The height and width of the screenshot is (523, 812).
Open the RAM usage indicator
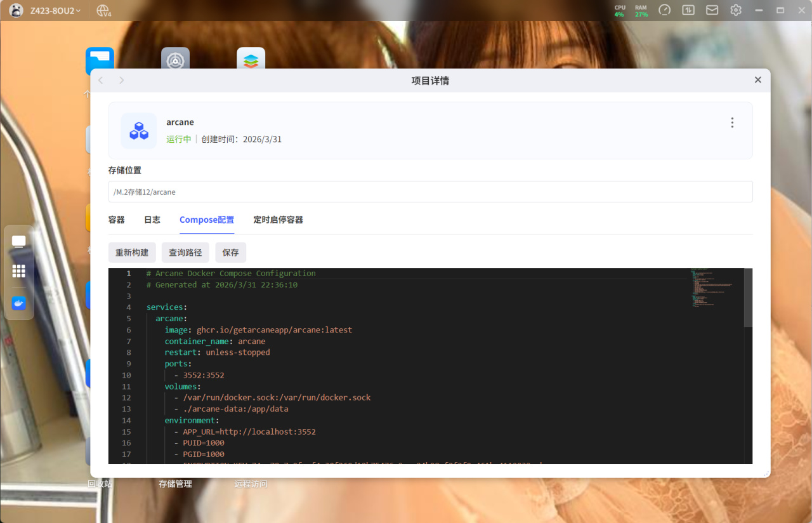pos(641,11)
